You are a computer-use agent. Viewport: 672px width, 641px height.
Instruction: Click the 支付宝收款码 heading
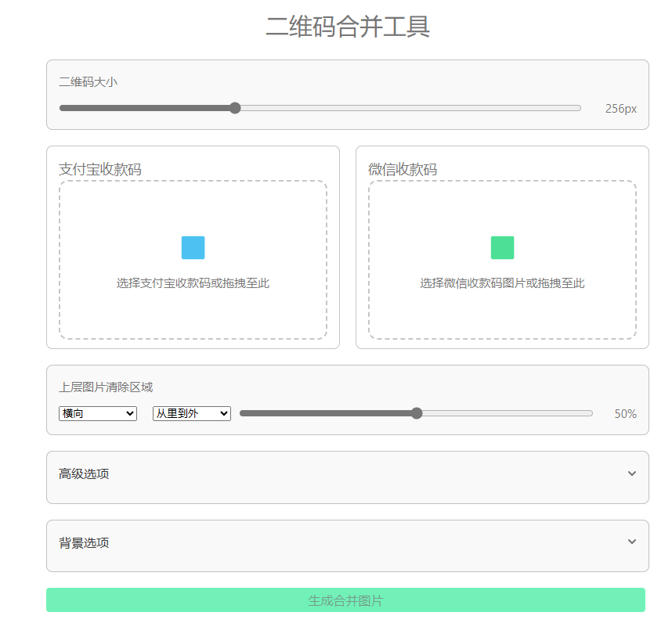(x=99, y=169)
